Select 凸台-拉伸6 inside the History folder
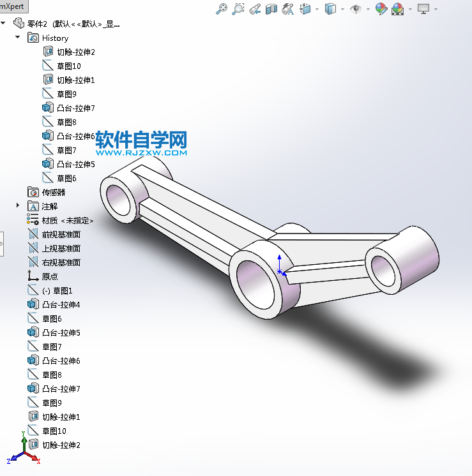 (x=68, y=136)
